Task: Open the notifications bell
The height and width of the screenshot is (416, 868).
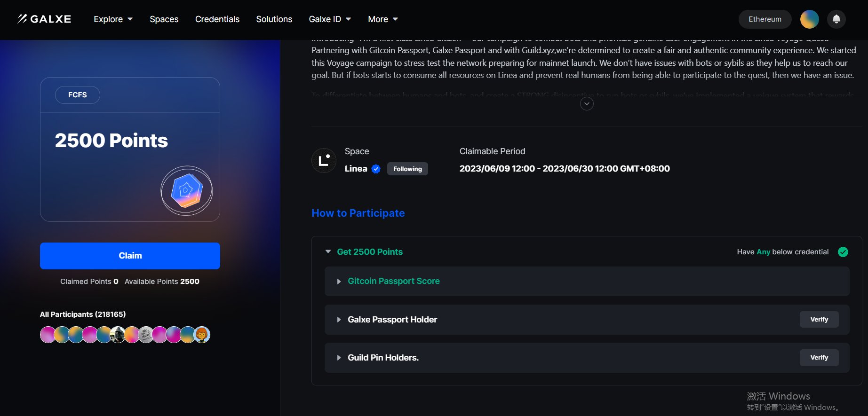Action: [836, 19]
